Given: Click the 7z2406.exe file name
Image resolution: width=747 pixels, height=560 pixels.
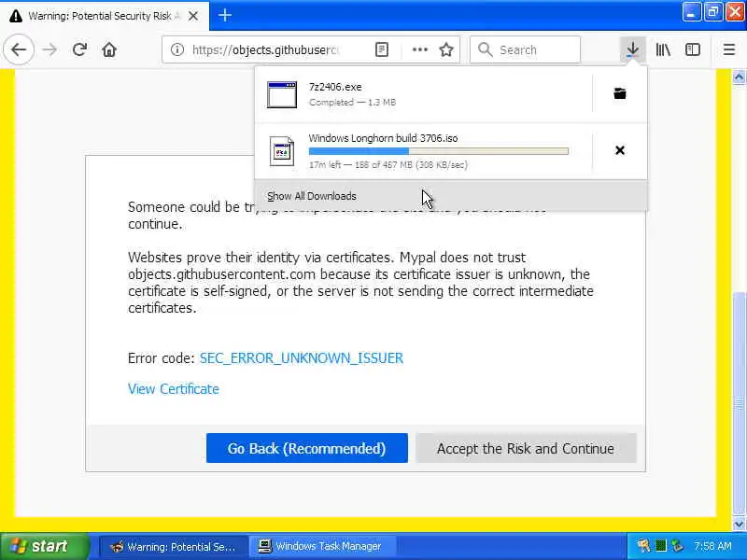Looking at the screenshot, I should tap(335, 87).
